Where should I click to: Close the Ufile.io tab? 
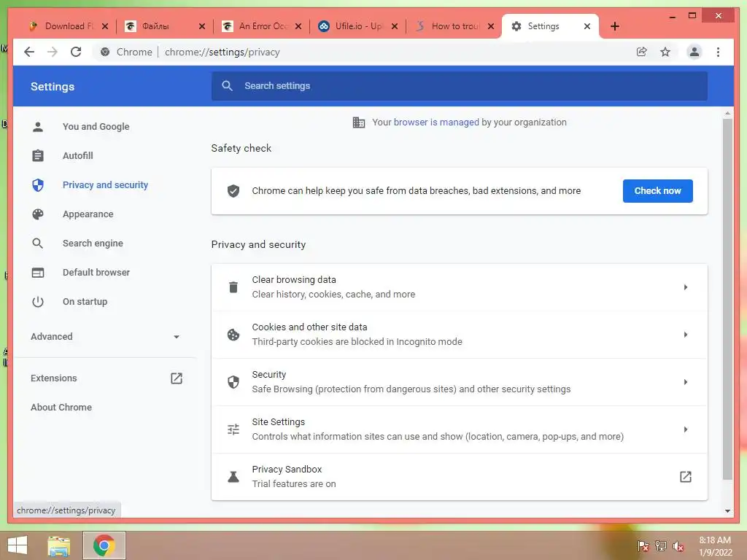(395, 26)
